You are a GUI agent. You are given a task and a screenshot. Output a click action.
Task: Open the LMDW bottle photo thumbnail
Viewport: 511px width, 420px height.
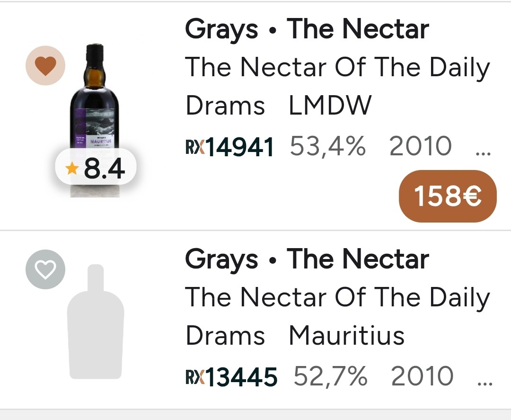[x=95, y=104]
